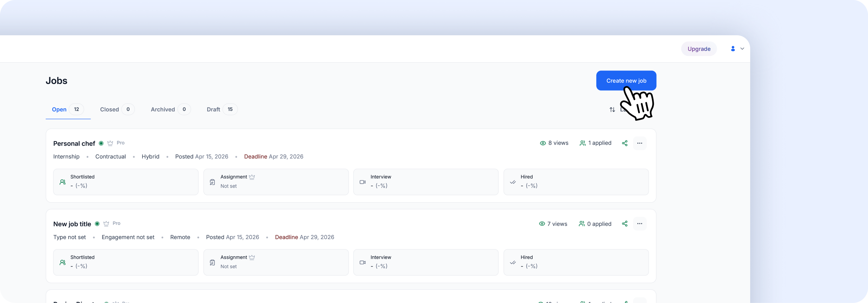Click the "Remote" work mode label
This screenshot has height=303, width=868.
pyautogui.click(x=180, y=237)
